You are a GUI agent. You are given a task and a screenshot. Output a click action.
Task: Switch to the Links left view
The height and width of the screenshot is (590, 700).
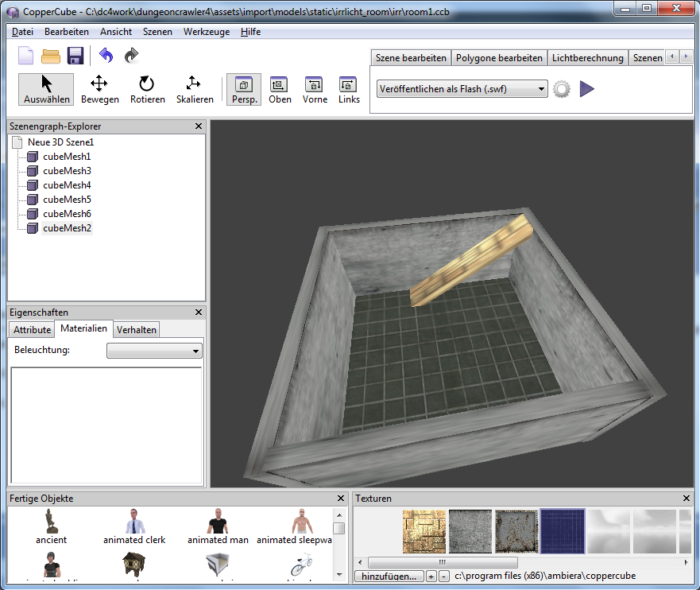pos(349,90)
